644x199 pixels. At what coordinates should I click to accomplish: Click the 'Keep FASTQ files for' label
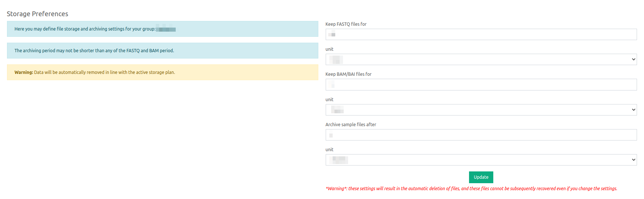click(x=346, y=24)
